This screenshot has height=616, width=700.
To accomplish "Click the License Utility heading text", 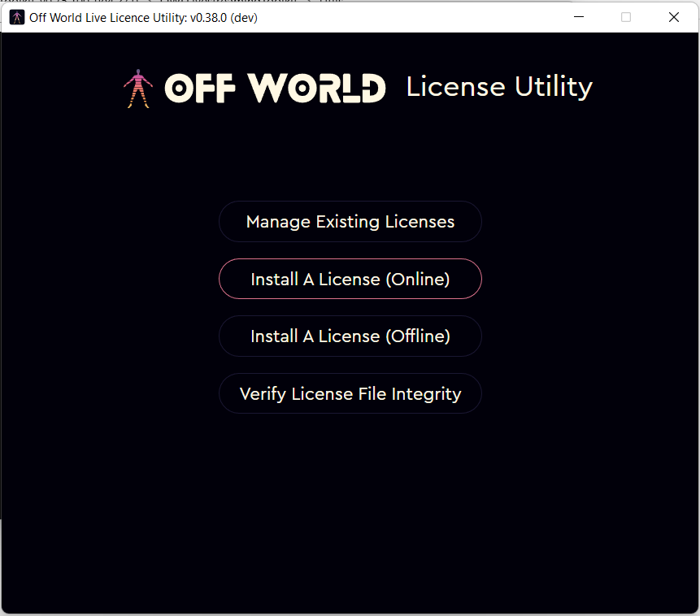I will [499, 87].
